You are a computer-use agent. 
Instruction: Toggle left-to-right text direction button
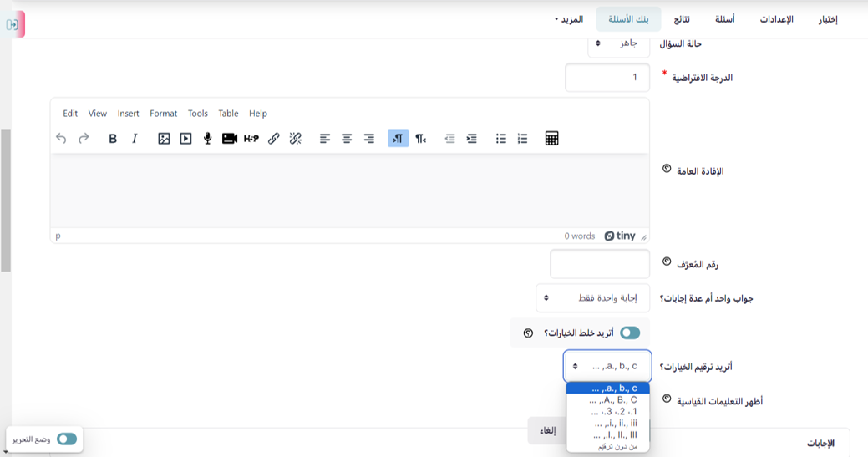(x=398, y=139)
